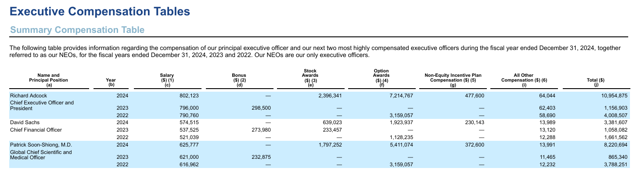Click other compensation value 13,989
This screenshot has height=186, width=644.
547,123
